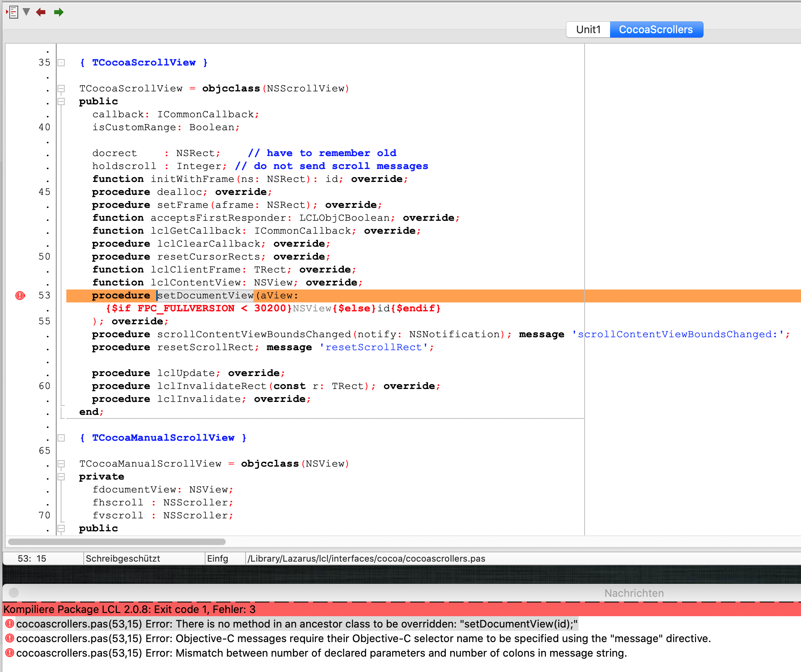Click the jump history list icon

pyautogui.click(x=13, y=12)
